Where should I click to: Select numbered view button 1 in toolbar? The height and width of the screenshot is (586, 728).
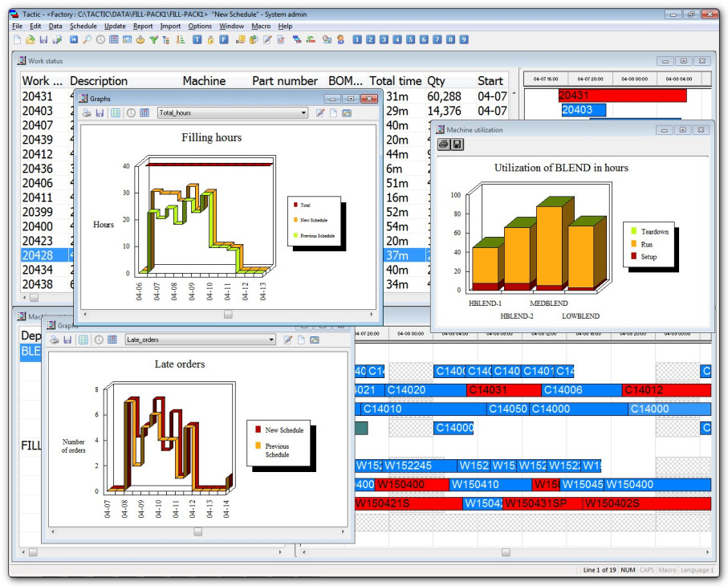coord(356,39)
